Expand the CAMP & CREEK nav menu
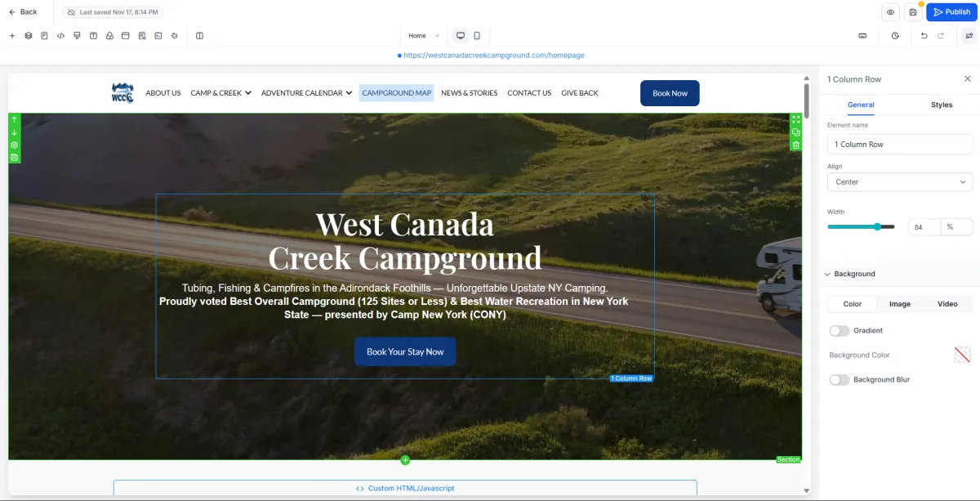 (x=220, y=93)
